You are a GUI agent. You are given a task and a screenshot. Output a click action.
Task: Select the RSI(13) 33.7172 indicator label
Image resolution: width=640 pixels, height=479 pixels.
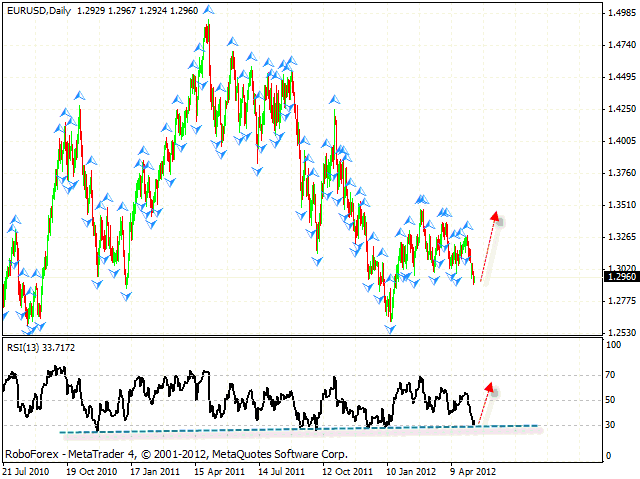(40, 347)
